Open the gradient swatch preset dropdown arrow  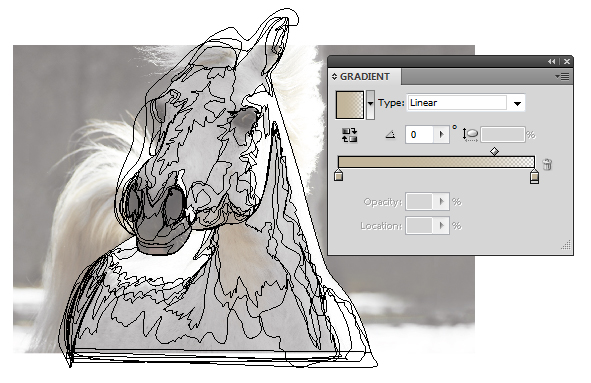pos(371,104)
